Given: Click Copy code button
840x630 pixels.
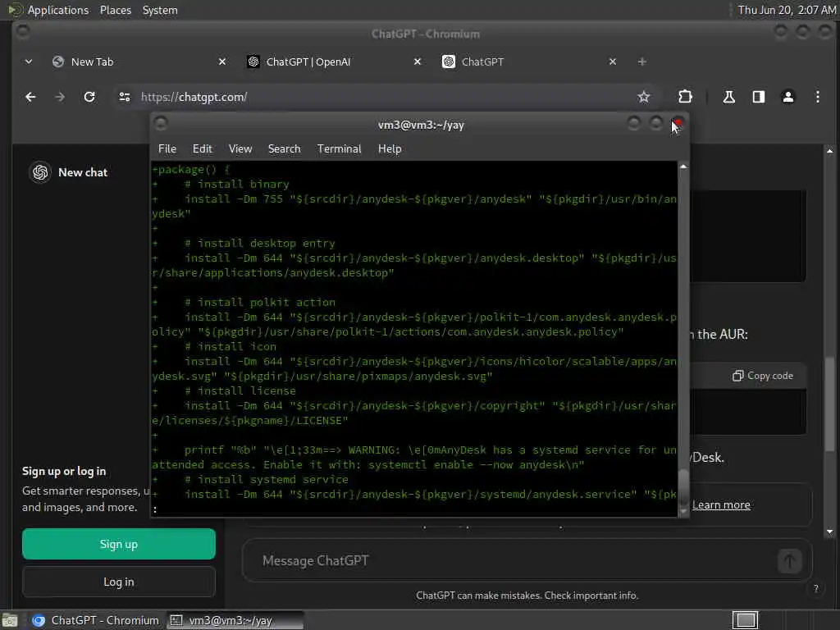Looking at the screenshot, I should tap(763, 376).
